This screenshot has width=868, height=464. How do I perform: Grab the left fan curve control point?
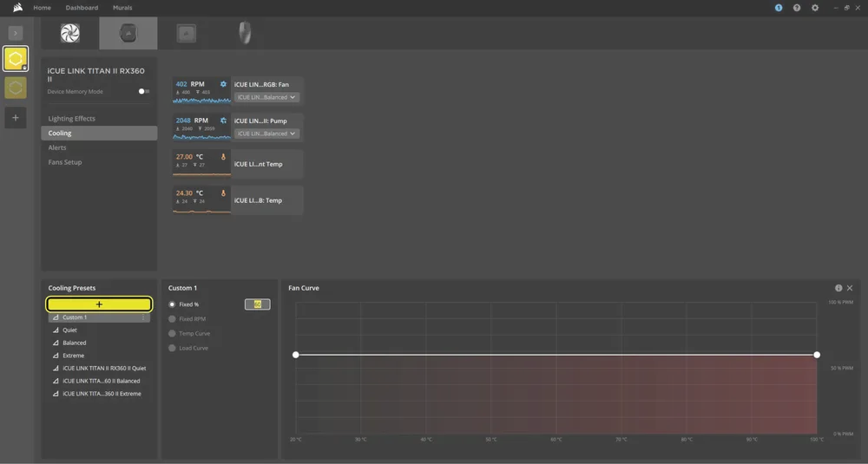[296, 355]
